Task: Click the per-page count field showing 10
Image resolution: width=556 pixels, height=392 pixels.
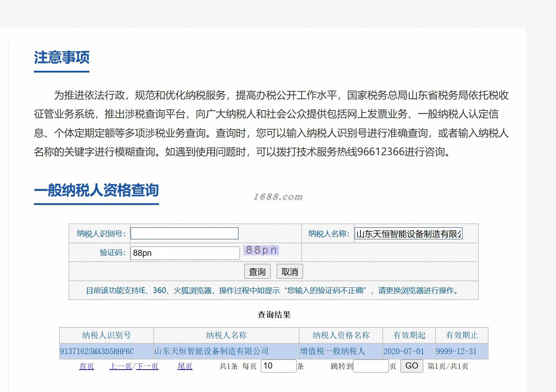Action: pos(279,366)
